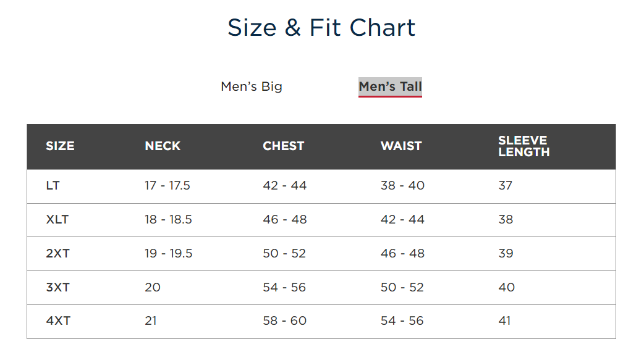Viewport: 644px width, 347px height.
Task: Select the 2XT size row label
Action: (57, 254)
